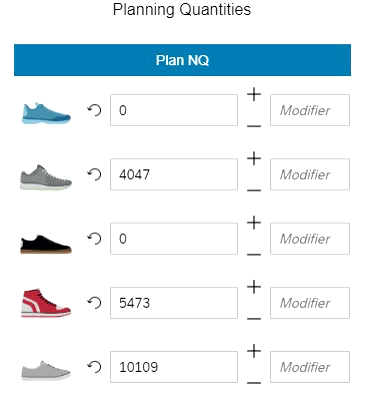Click the Plan NQ header button

pos(182,60)
